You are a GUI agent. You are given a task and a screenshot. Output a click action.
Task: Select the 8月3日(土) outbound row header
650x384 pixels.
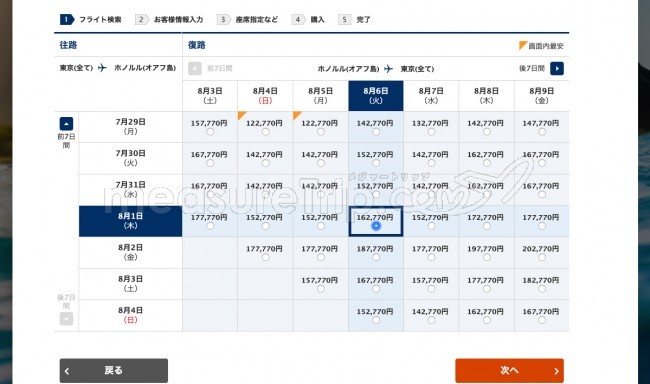[x=131, y=284]
